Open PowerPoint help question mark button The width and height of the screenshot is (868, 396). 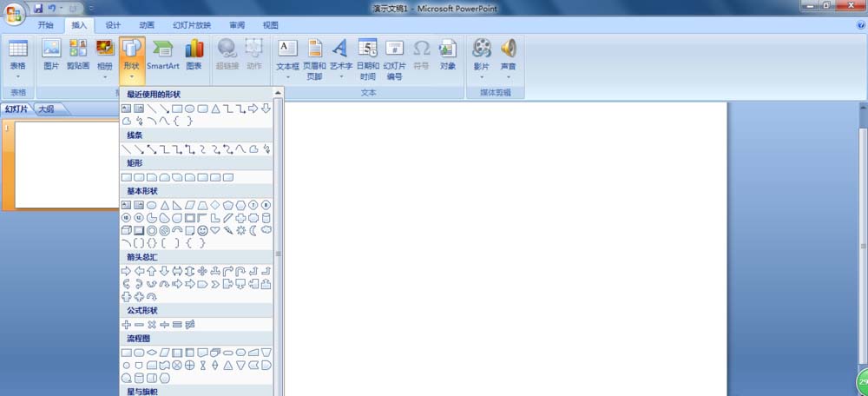(x=861, y=25)
